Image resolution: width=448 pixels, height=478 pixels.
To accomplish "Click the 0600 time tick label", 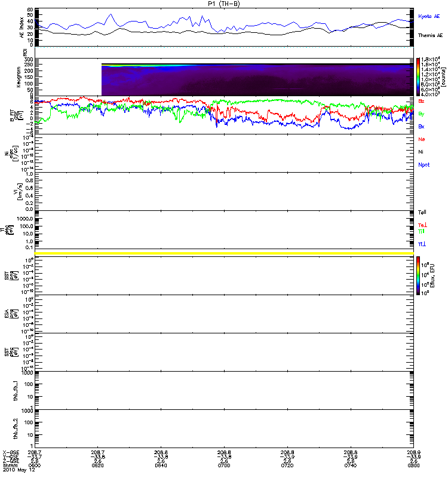I will pyautogui.click(x=34, y=465).
